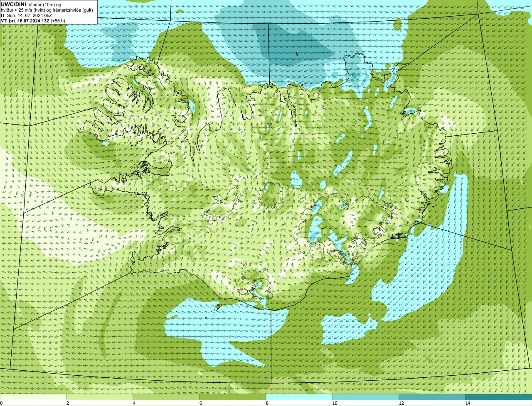Click the 6–8 m/s darker green scale segment
The image size is (532, 406).
click(233, 397)
